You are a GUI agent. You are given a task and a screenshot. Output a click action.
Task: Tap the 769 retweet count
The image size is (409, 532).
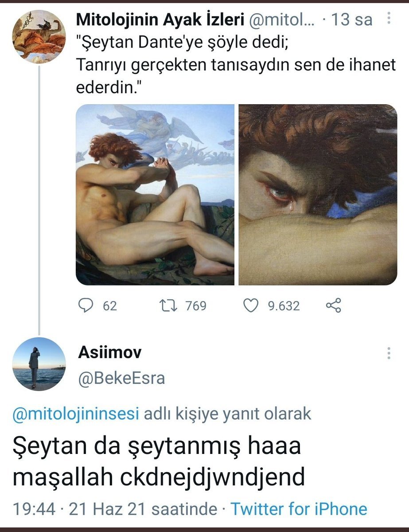click(196, 305)
